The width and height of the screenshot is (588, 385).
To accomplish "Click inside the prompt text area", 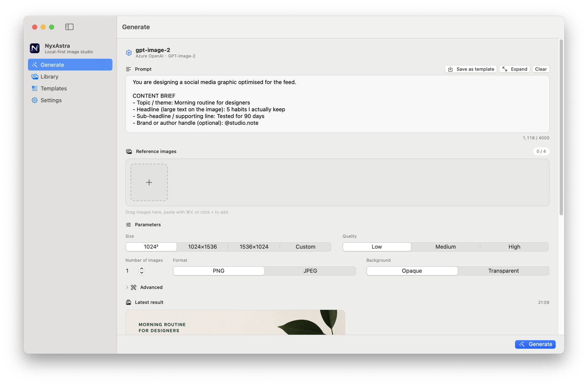I will pyautogui.click(x=337, y=104).
